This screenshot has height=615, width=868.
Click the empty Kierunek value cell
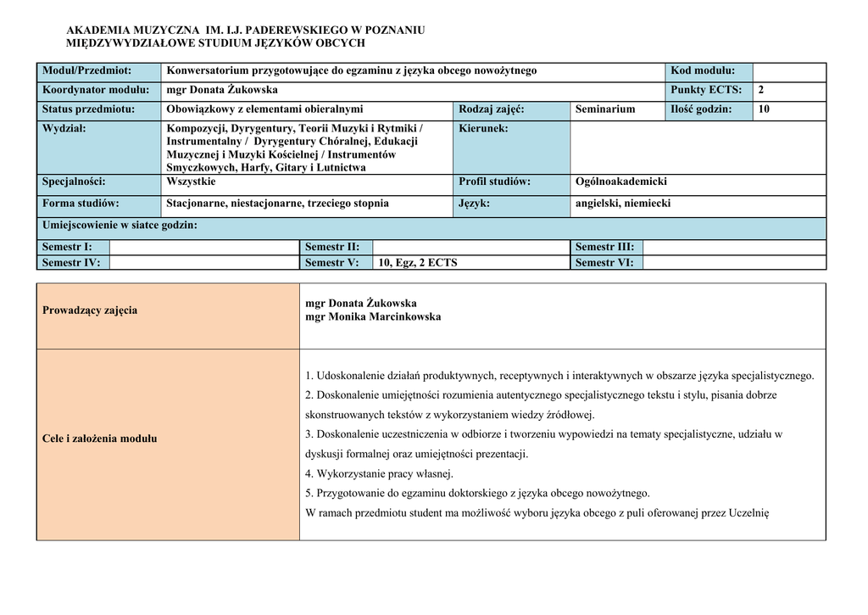pyautogui.click(x=697, y=147)
